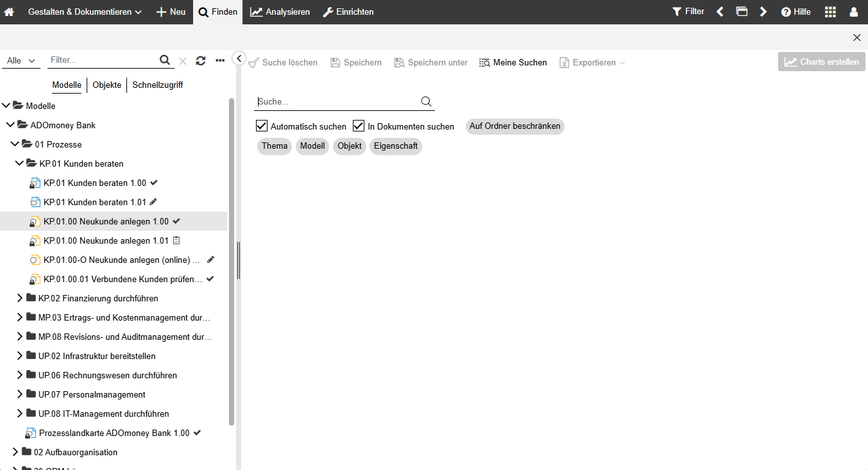Screen dimensions: 868x470
Task: Open more options via the ellipsis icon
Action: tap(219, 60)
